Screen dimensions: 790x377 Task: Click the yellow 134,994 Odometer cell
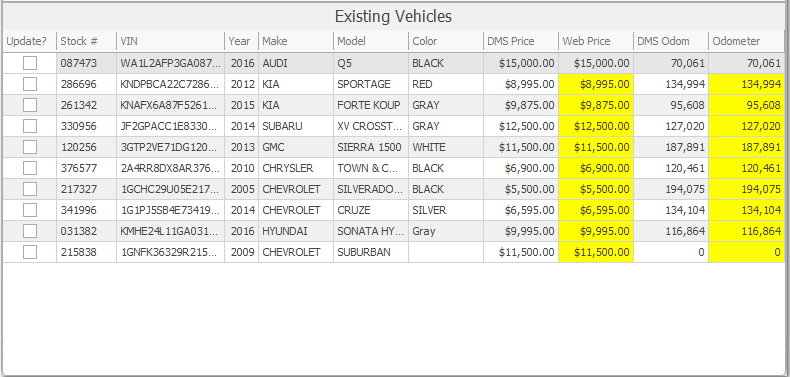(x=747, y=84)
